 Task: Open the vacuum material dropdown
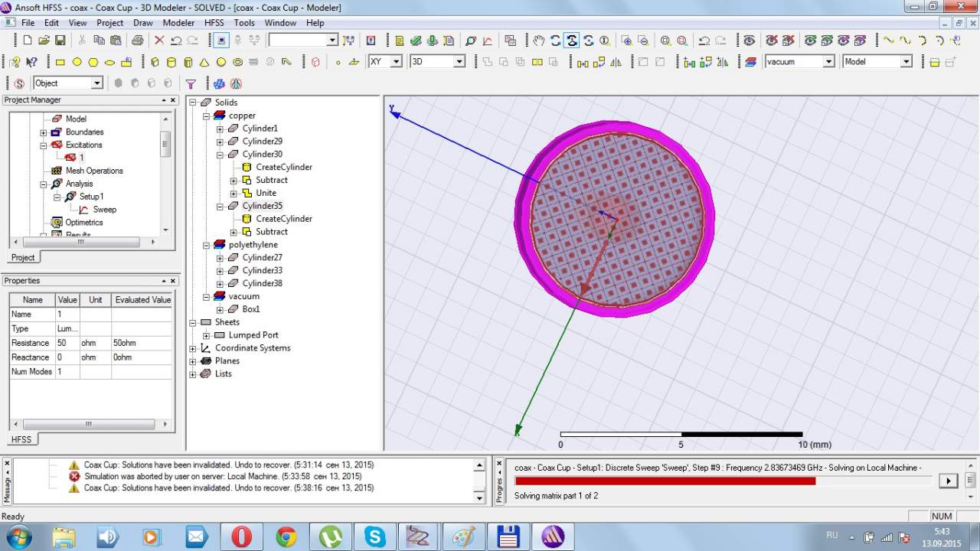click(828, 62)
